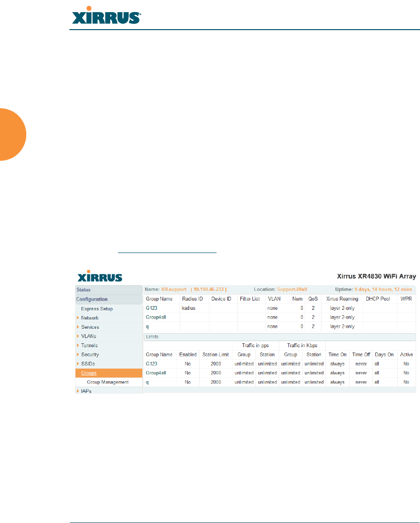
Task: Open the Status section in sidebar
Action: click(x=109, y=290)
